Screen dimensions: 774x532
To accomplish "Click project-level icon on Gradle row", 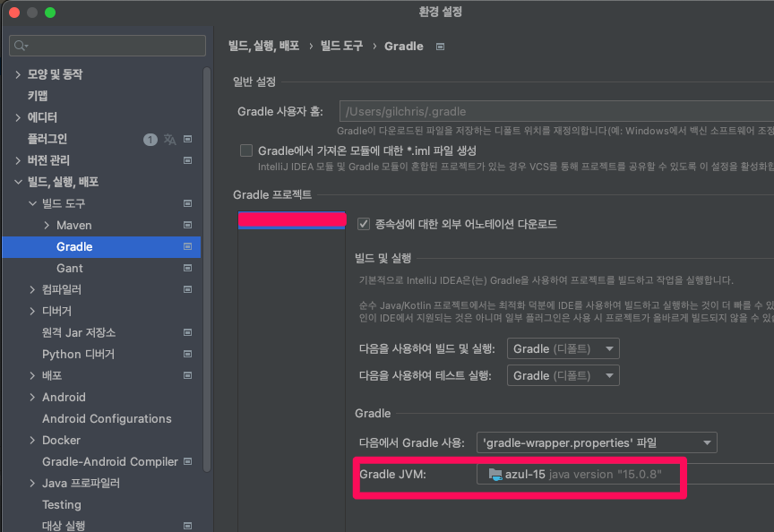I will 187,246.
